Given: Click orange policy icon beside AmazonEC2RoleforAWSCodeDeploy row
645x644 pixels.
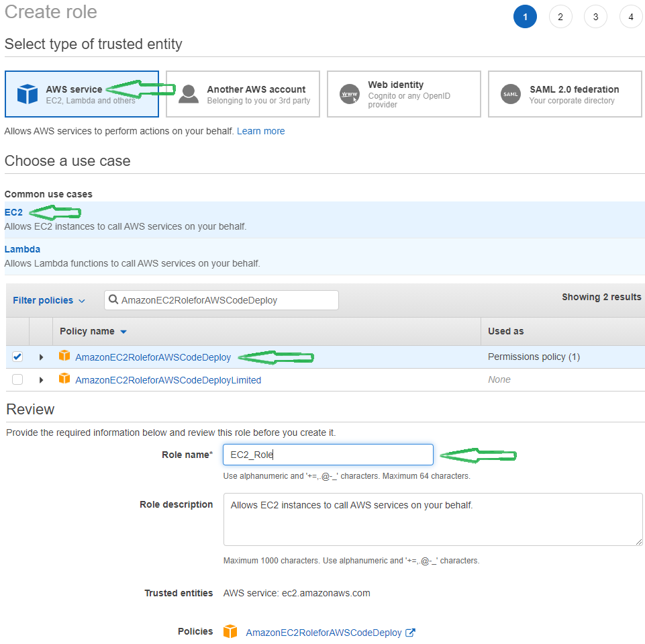Looking at the screenshot, I should (64, 355).
